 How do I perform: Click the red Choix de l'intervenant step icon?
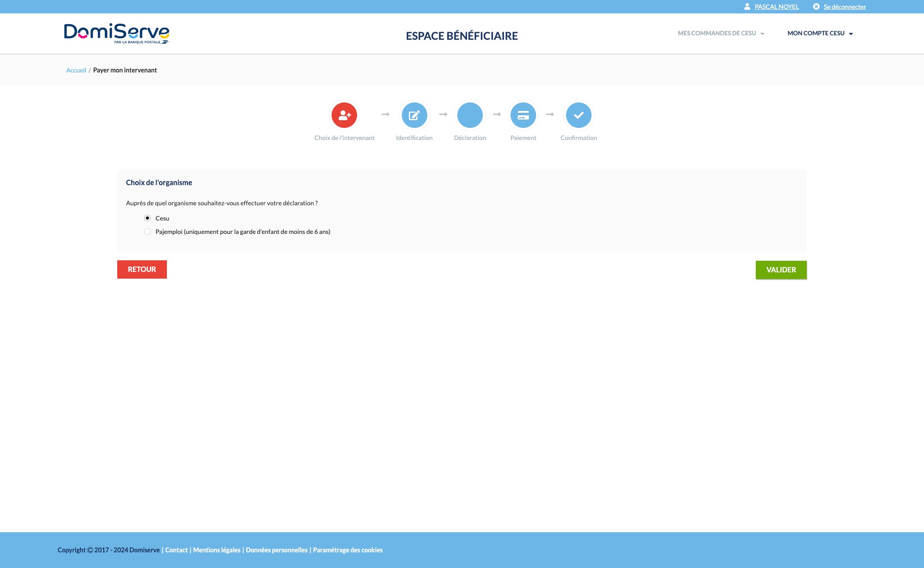click(344, 115)
